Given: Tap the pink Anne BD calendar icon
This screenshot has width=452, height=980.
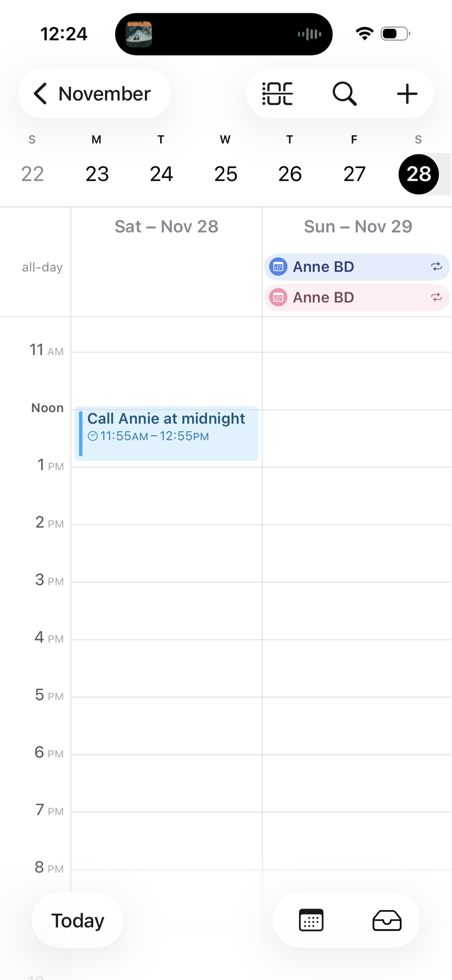Looking at the screenshot, I should coord(278,297).
